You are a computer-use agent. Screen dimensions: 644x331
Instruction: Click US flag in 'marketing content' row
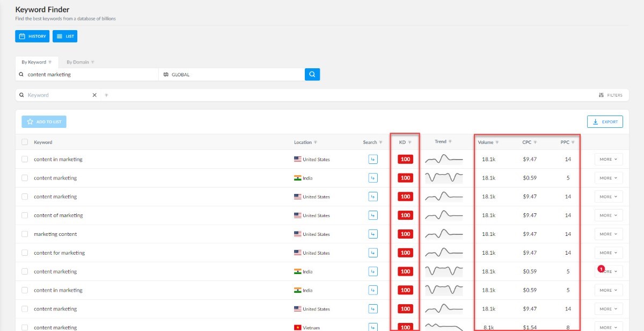click(298, 234)
